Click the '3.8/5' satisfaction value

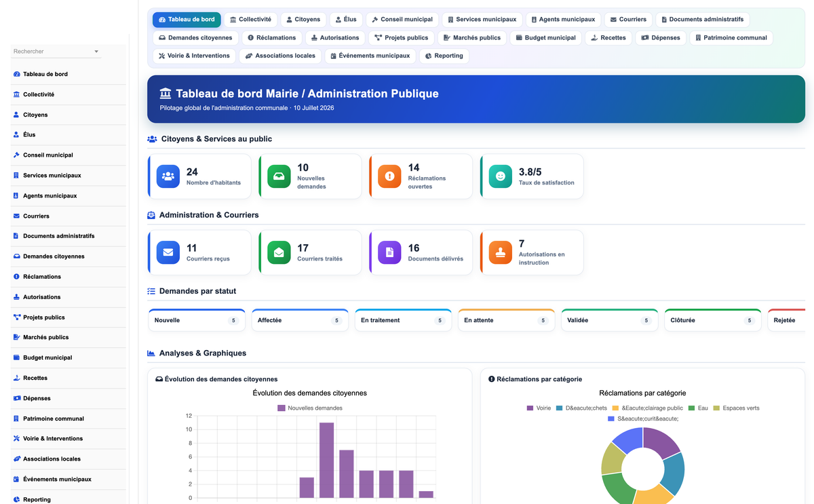(530, 172)
